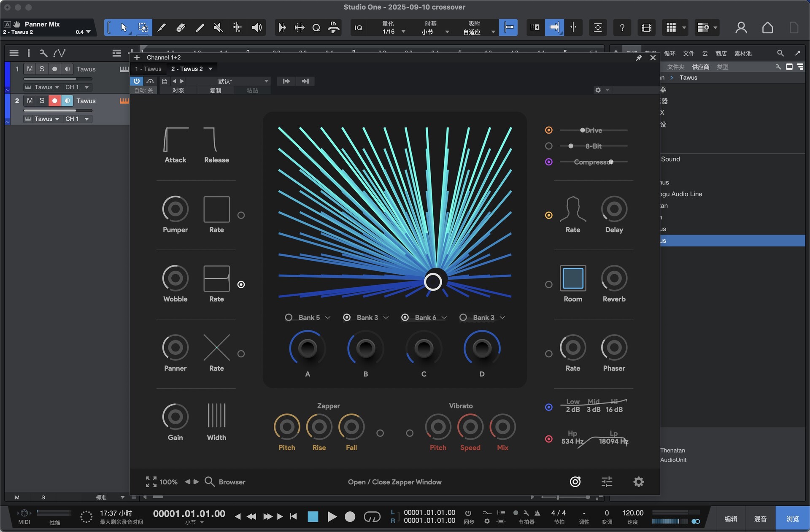The height and width of the screenshot is (532, 810).
Task: Open track list wrench settings icon
Action: (x=43, y=53)
